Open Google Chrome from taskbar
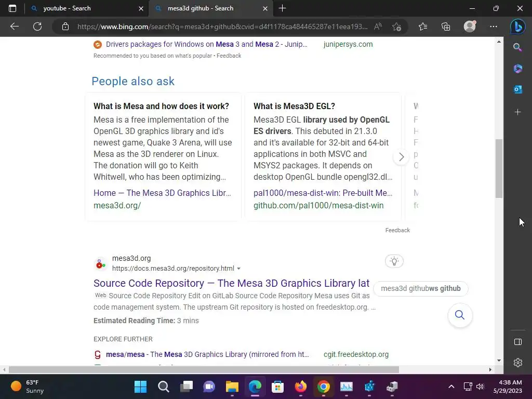 pos(323,387)
